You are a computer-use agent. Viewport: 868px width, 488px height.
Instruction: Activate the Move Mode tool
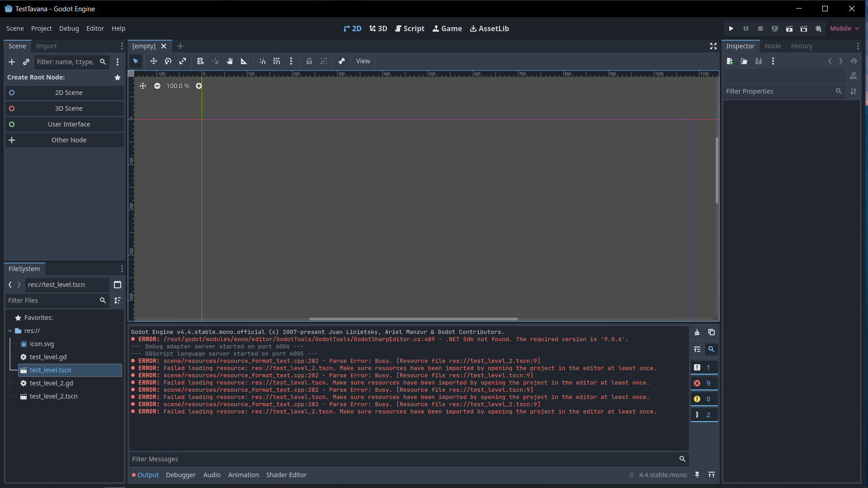tap(154, 61)
